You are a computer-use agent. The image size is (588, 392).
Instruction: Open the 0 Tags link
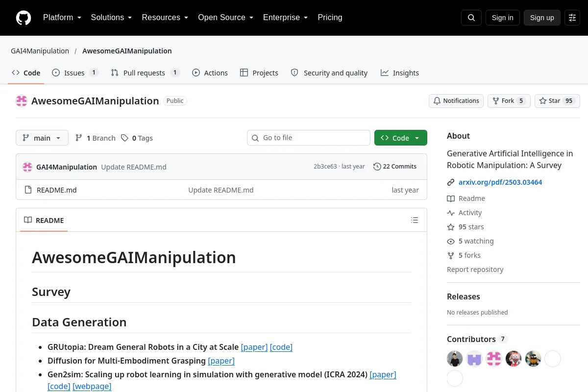[137, 138]
